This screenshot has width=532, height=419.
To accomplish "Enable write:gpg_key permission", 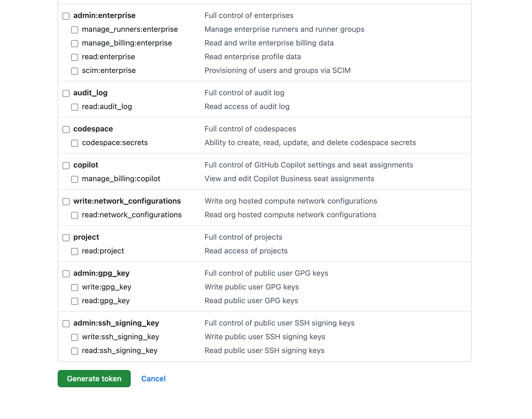I will (x=75, y=288).
